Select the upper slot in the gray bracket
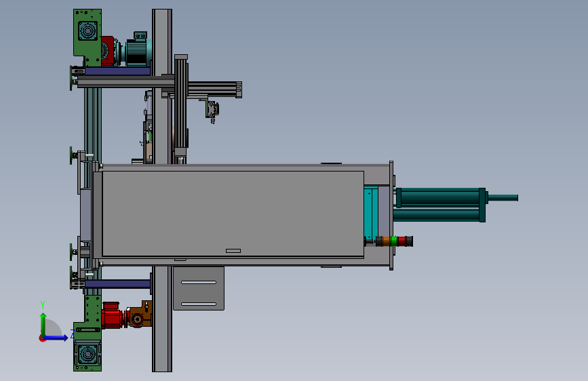Viewport: 588px width, 381px height. (x=199, y=283)
